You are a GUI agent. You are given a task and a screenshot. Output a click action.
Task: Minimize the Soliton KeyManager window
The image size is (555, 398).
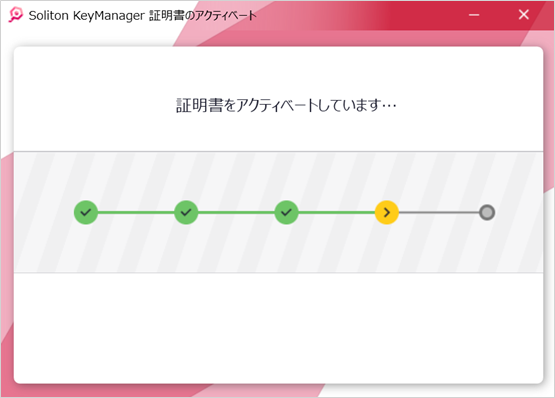coord(474,15)
